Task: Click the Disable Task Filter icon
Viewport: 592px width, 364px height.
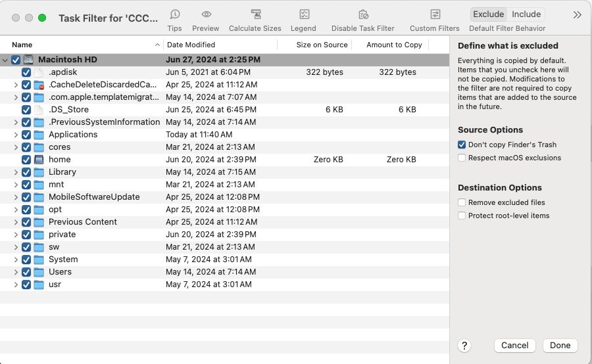Action: tap(363, 14)
